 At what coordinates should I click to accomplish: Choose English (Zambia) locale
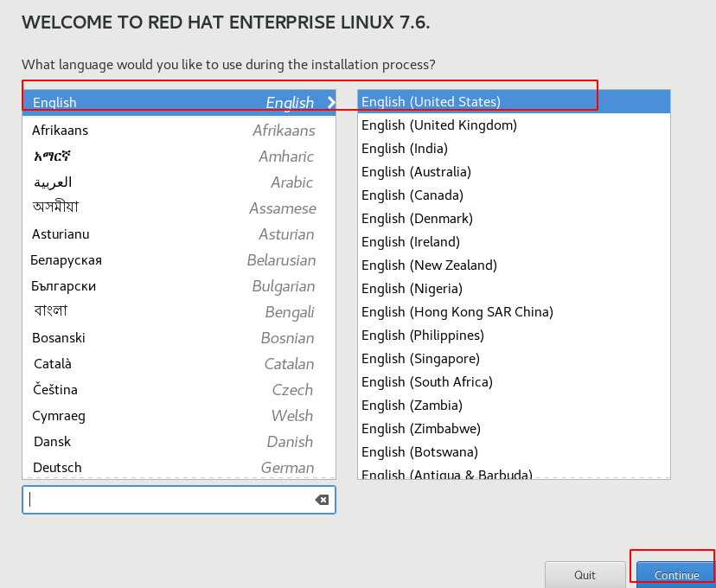(x=515, y=405)
